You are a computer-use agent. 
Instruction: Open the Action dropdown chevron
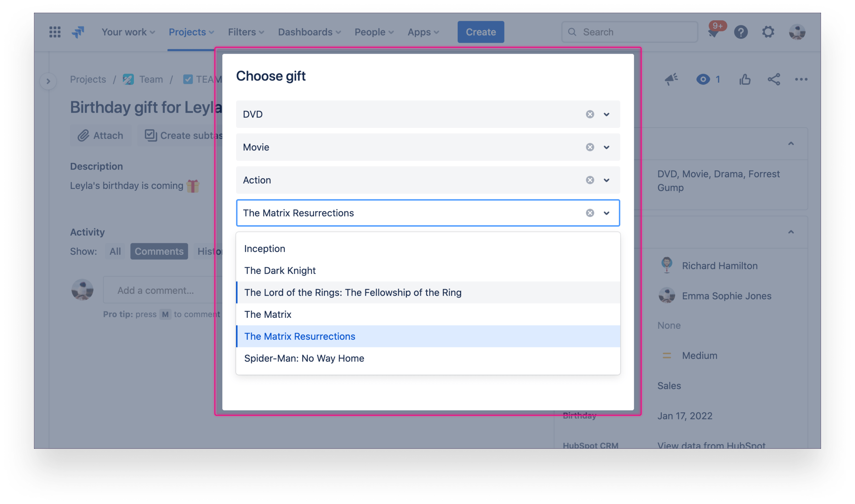pos(606,180)
